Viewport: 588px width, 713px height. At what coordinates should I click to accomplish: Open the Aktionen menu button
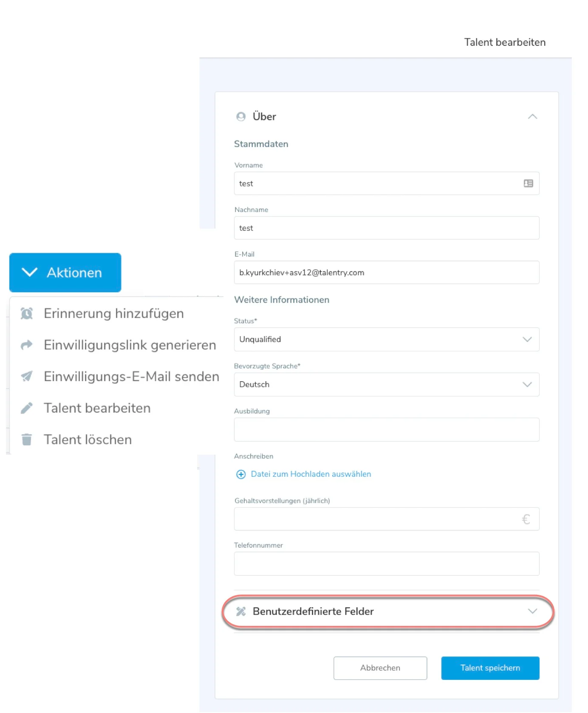click(65, 272)
